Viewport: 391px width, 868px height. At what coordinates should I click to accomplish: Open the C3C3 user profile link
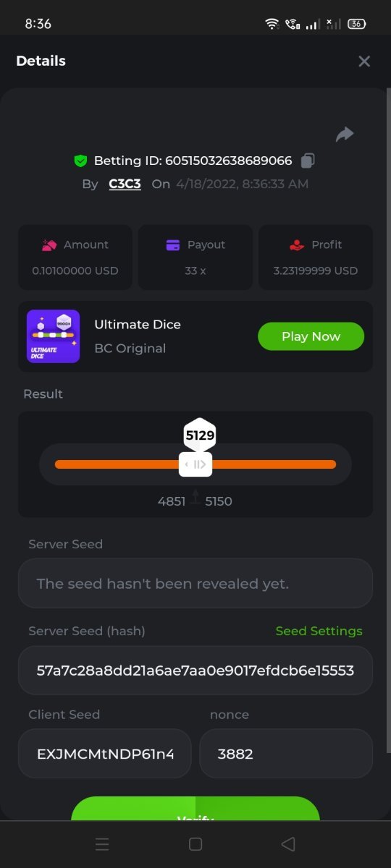point(125,184)
